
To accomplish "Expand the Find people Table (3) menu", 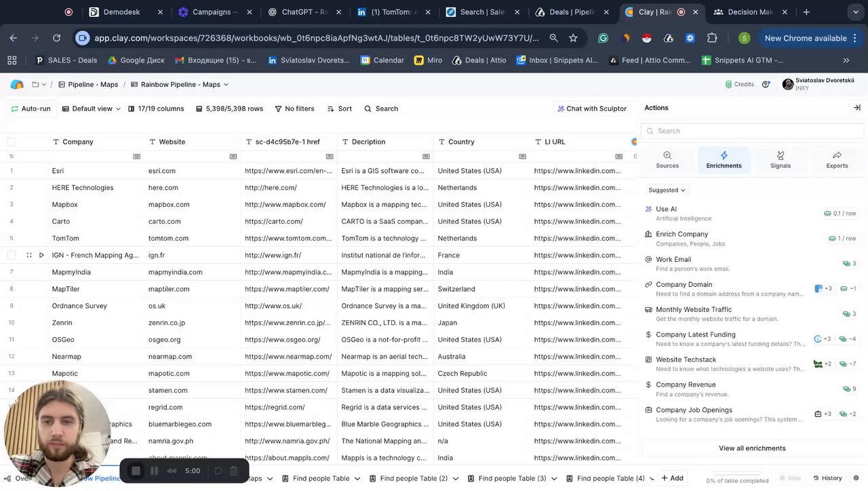I will (554, 479).
